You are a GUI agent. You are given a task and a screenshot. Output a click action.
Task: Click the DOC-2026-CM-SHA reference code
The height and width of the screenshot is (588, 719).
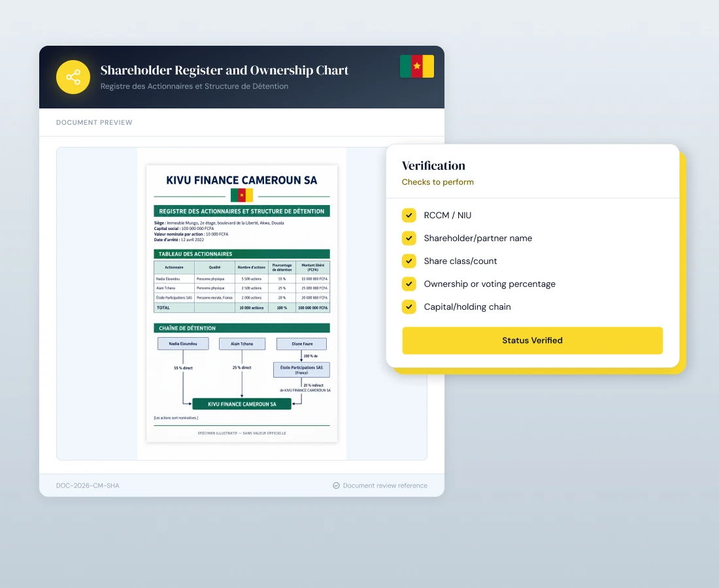88,485
